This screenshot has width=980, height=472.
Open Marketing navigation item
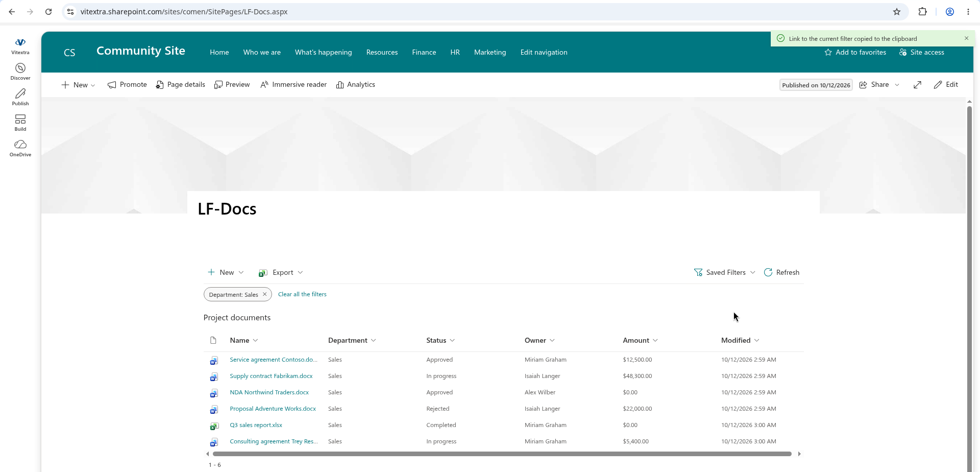pyautogui.click(x=490, y=53)
